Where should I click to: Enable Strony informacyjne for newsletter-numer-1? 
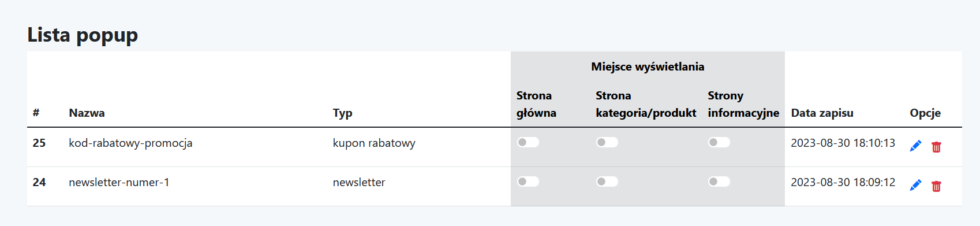[719, 181]
